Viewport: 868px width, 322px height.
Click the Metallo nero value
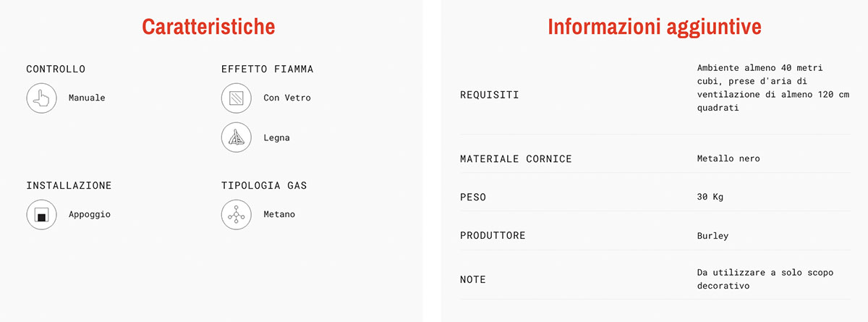tap(728, 158)
